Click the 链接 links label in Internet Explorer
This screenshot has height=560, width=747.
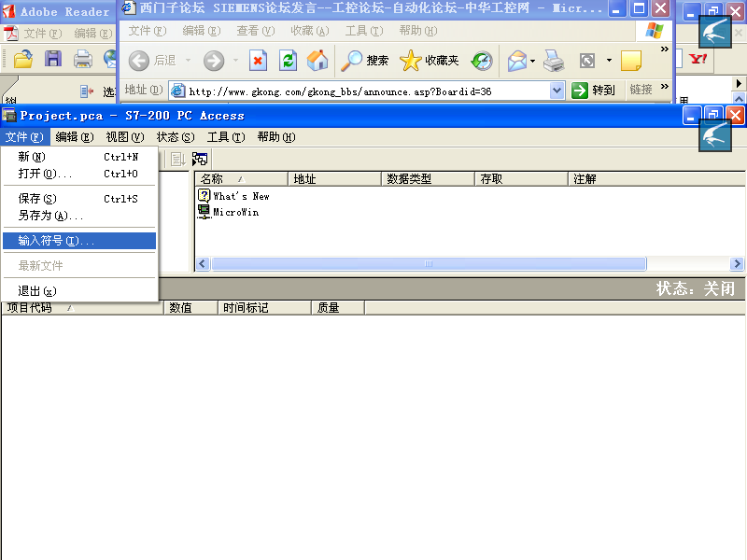pyautogui.click(x=641, y=90)
